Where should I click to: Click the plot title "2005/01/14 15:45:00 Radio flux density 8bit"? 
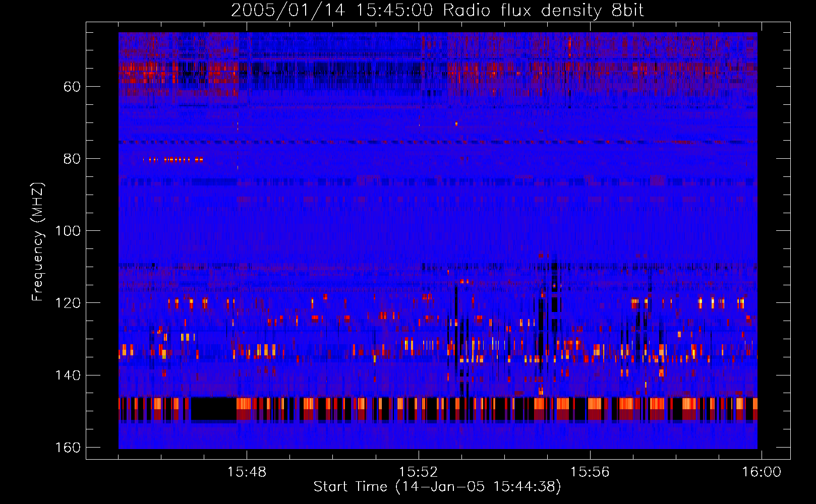tap(437, 11)
